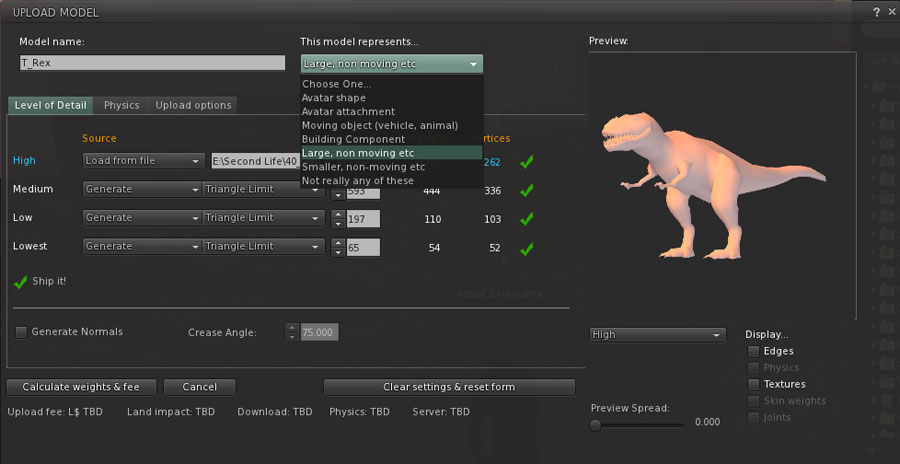
Task: Click the green checkmark in the Low row
Action: 527,218
